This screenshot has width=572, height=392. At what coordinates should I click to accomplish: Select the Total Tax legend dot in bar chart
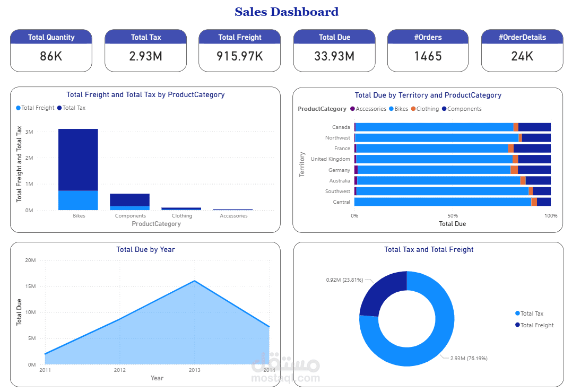pos(59,108)
